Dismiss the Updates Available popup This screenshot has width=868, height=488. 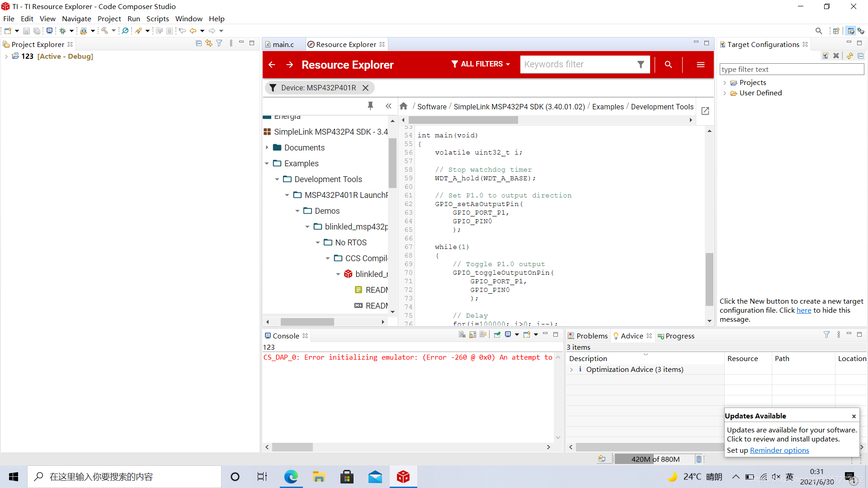pos(854,416)
